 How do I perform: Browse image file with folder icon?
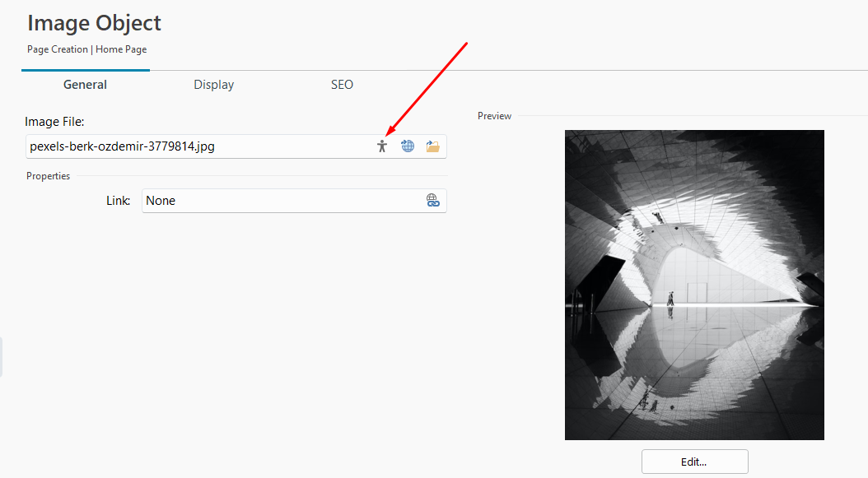point(433,146)
